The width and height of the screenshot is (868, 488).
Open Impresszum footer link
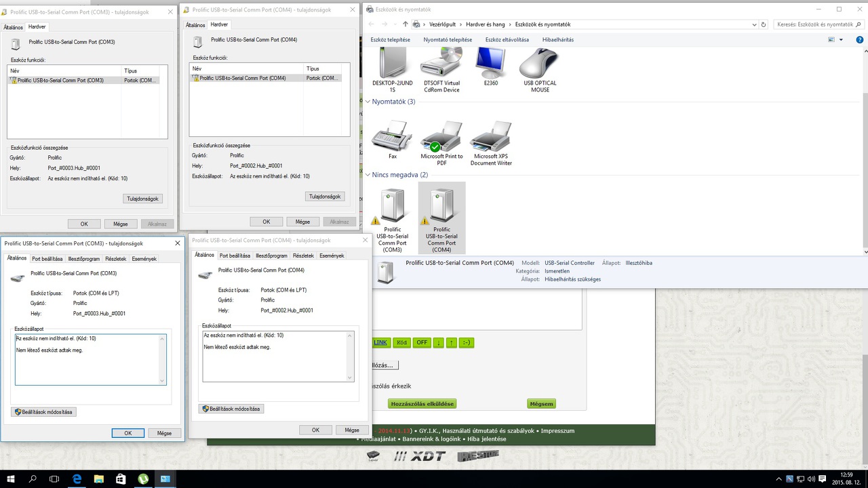558,431
